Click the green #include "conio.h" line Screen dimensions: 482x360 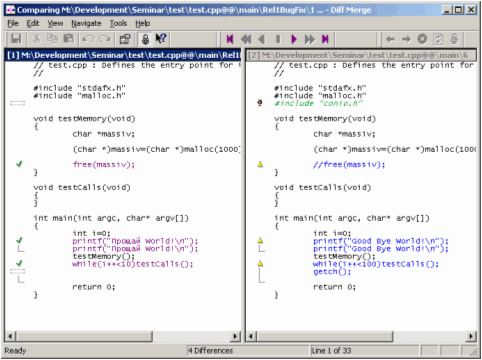coord(318,103)
